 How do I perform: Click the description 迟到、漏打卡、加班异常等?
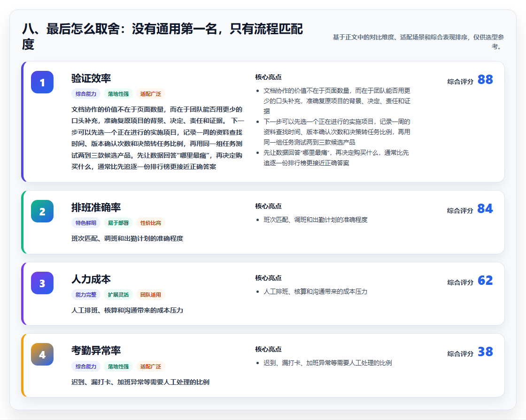(140, 382)
